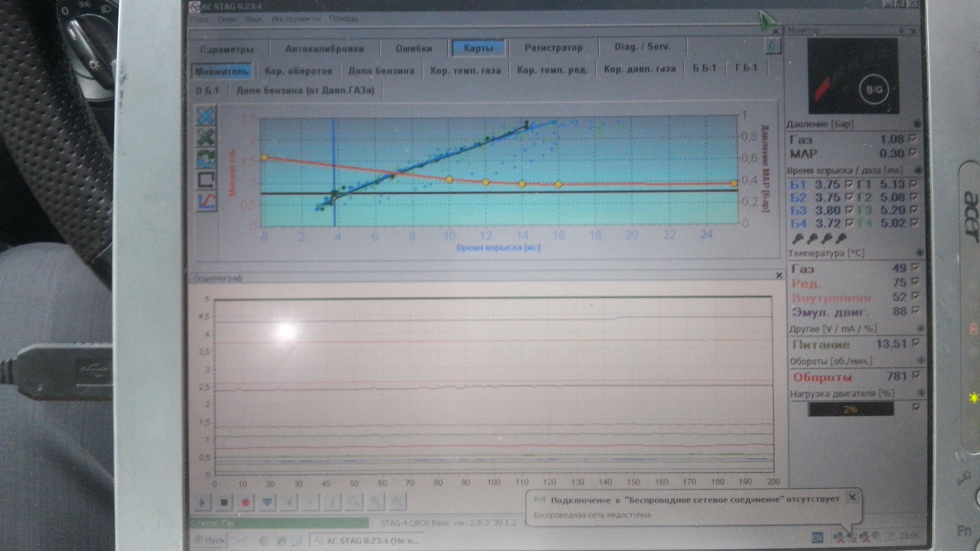Switch to the Кор. давл. газа map
This screenshot has height=551, width=980.
(640, 69)
